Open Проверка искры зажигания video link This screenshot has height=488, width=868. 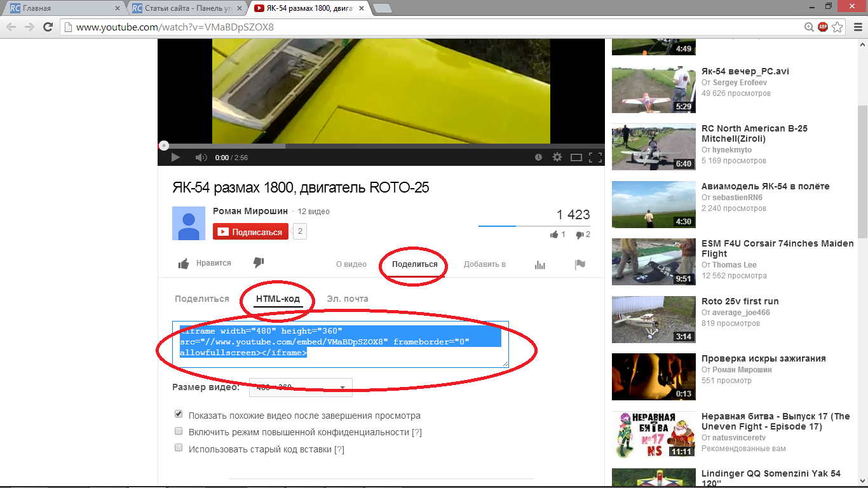pyautogui.click(x=764, y=358)
